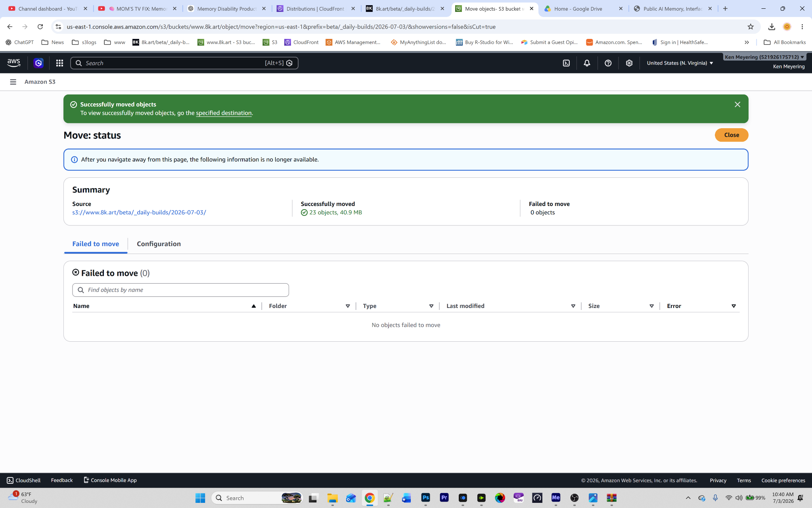Open CloudShell in the footer
Screen dimensions: 812x508
tap(24, 480)
